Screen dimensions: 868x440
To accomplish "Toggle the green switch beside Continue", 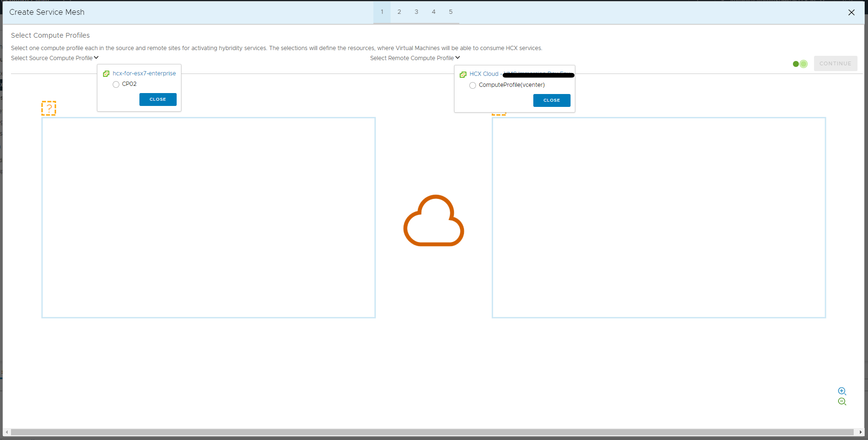I will (800, 64).
